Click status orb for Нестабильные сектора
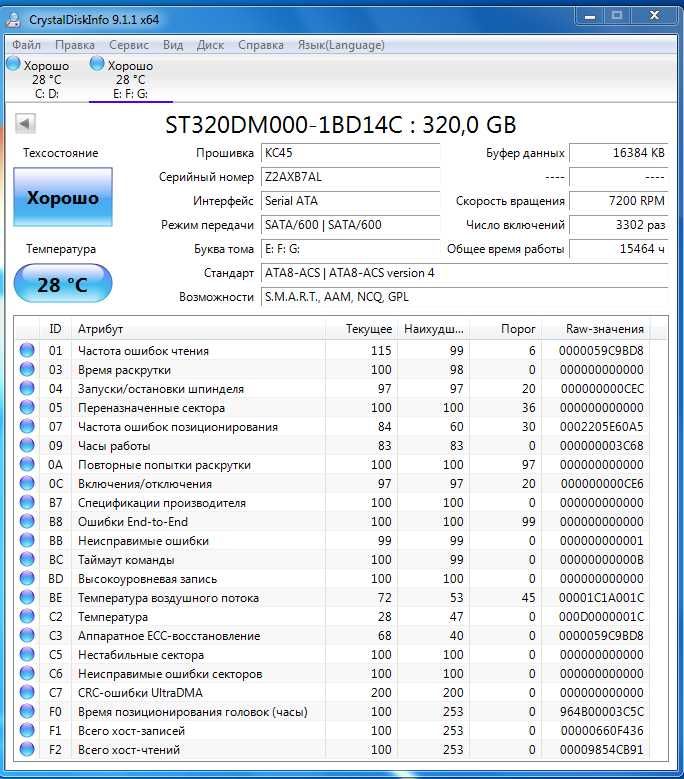Image resolution: width=684 pixels, height=779 pixels. pos(27,654)
